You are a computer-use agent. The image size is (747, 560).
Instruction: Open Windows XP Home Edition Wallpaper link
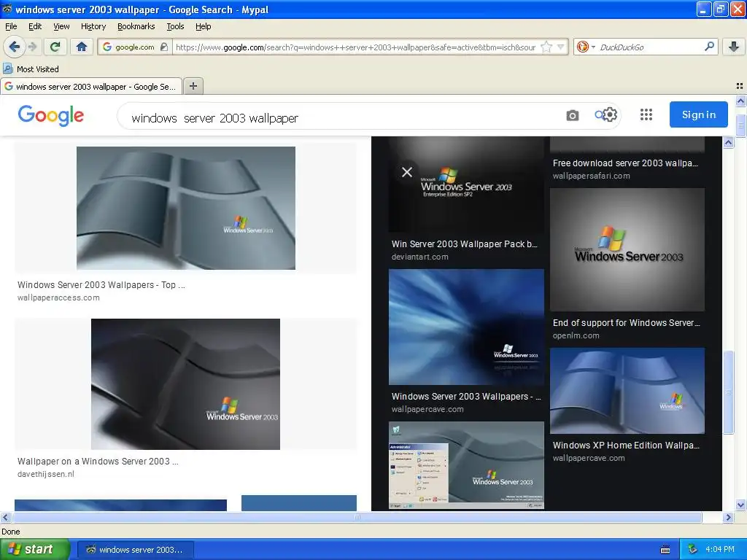point(626,446)
